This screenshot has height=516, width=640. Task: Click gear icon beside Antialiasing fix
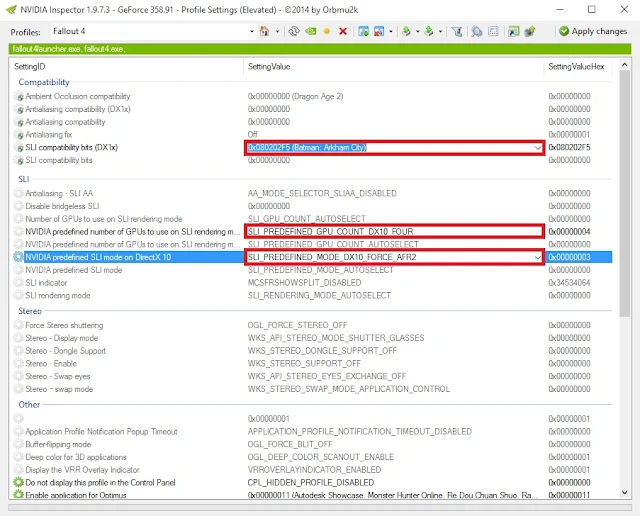click(x=19, y=135)
